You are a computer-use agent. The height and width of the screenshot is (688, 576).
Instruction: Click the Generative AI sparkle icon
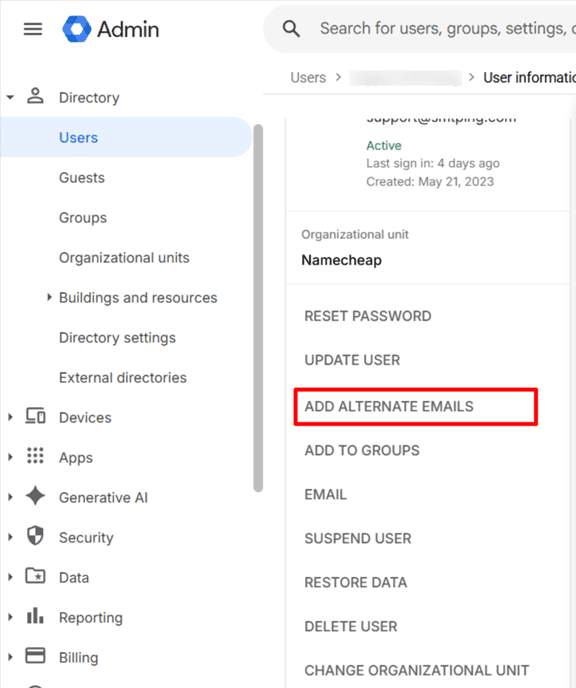pos(36,496)
